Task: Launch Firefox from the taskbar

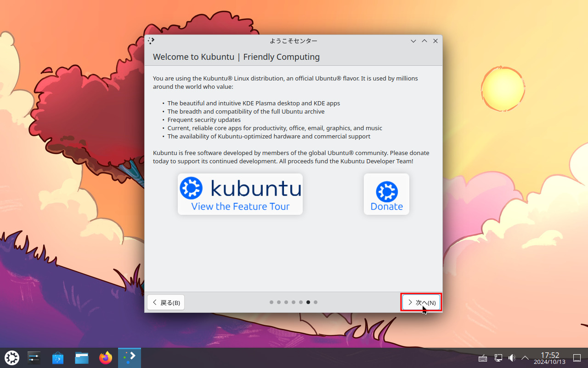Action: 105,357
